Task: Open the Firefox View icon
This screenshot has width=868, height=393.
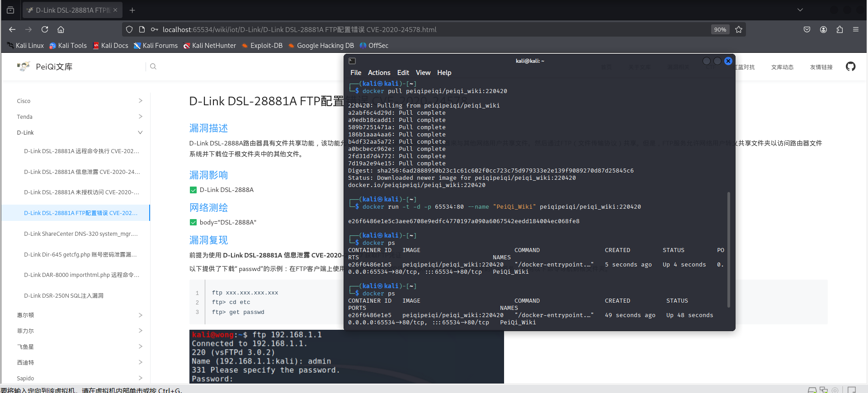Action: (x=10, y=10)
